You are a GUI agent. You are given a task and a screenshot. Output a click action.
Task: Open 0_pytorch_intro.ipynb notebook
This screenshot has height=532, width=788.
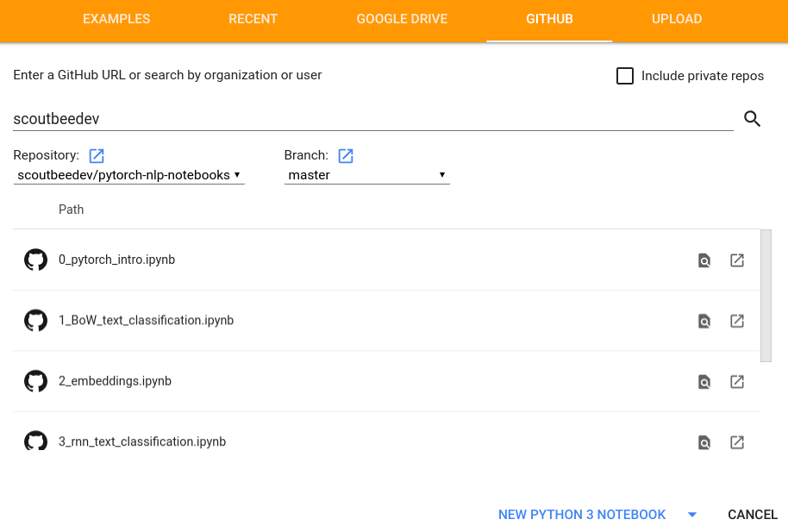click(116, 260)
